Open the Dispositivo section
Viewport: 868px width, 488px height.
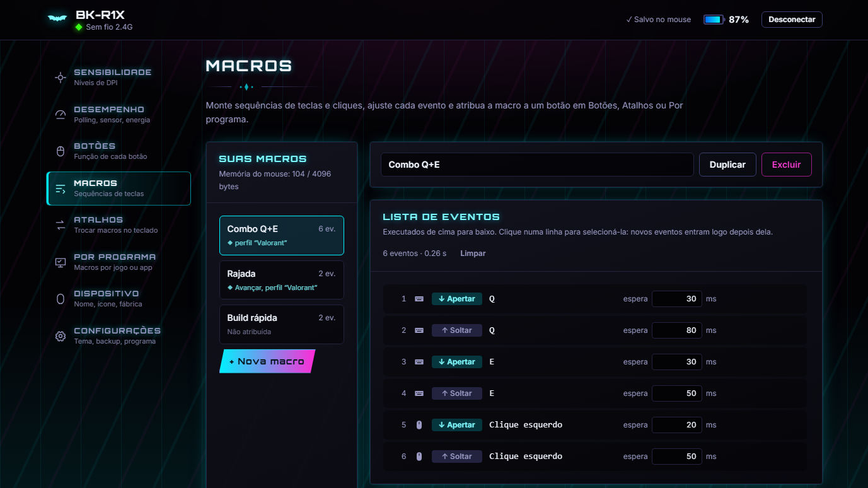pos(119,298)
